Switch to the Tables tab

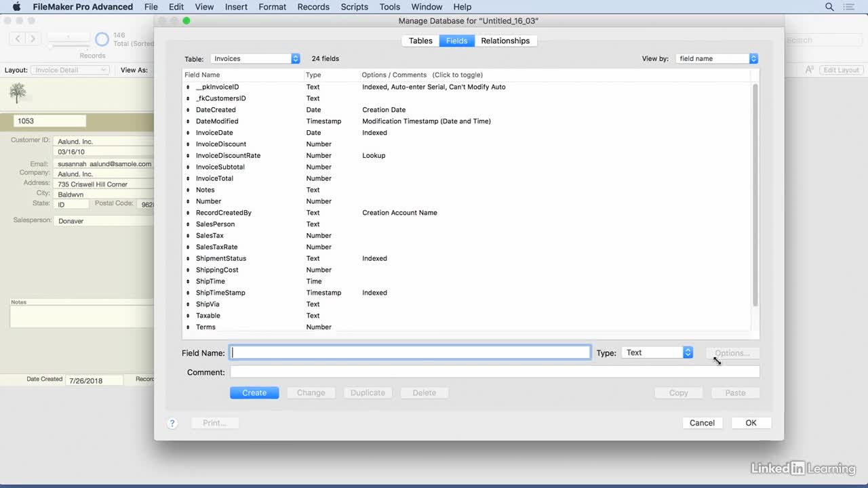click(x=420, y=41)
